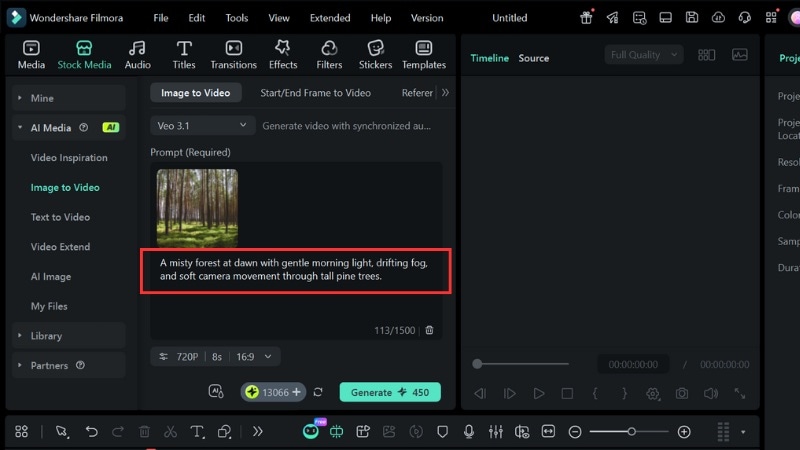Open My Files in the sidebar
The image size is (800, 450).
click(49, 306)
